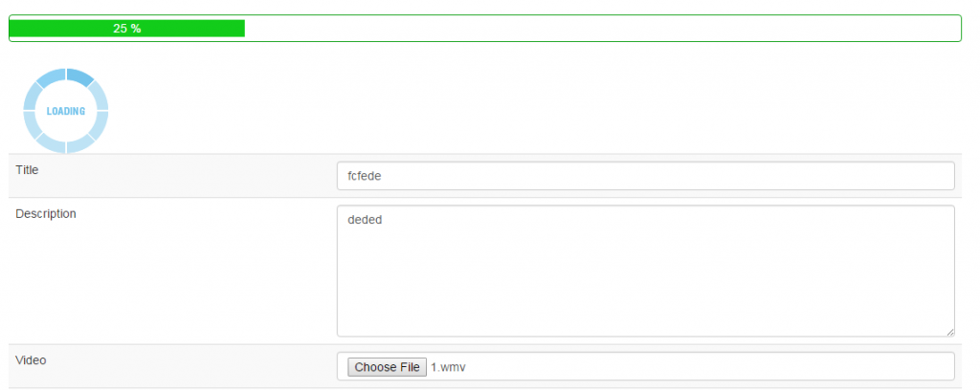
Task: Click the description textarea resize grip
Action: point(950,333)
